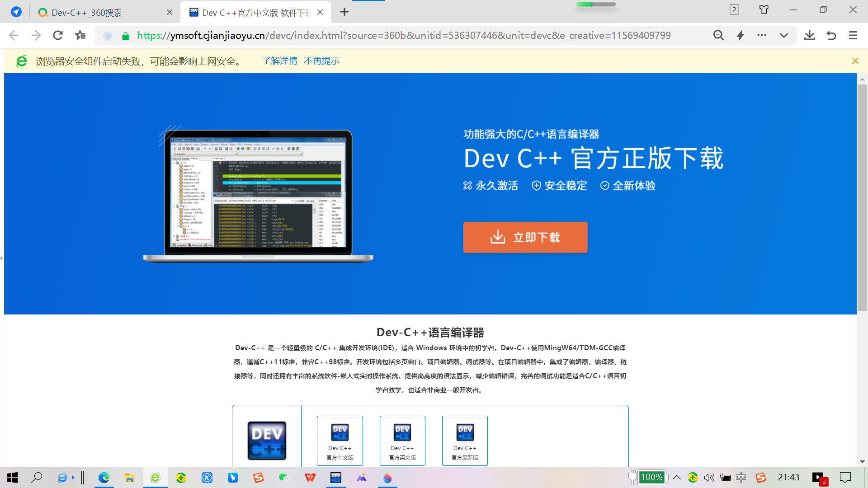Check the 100% battery indicator in tray

[x=651, y=477]
